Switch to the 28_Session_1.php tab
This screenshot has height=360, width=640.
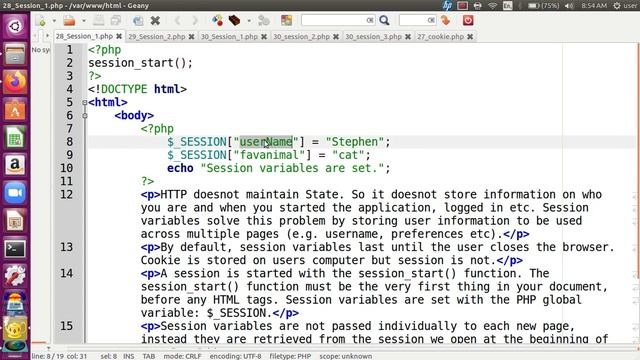[x=84, y=36]
